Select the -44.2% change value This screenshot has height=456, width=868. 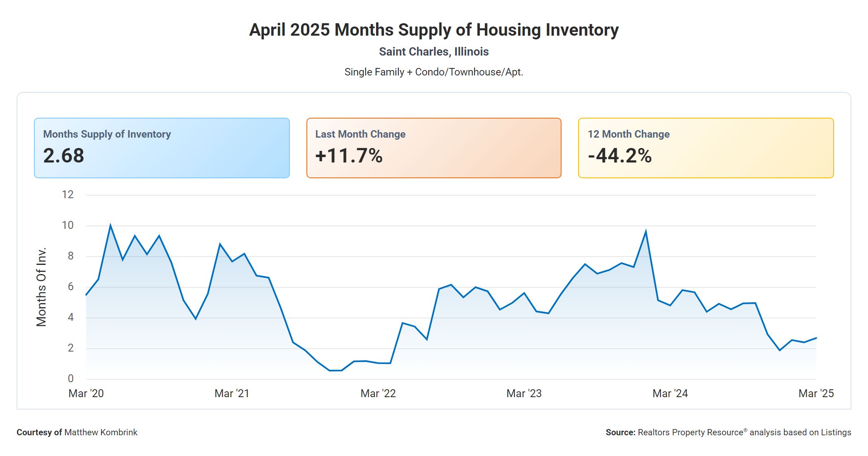coord(620,156)
